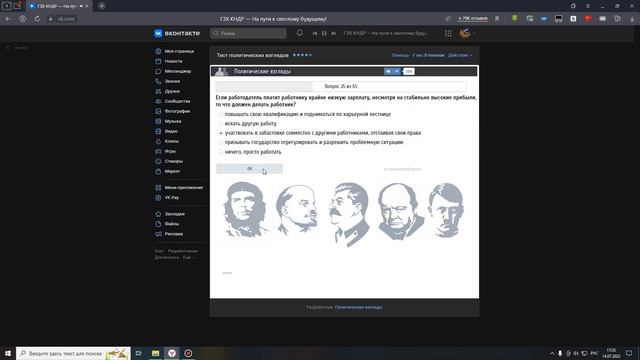640x360 pixels.
Task: Open the Сообщества communities icon
Action: tap(158, 101)
